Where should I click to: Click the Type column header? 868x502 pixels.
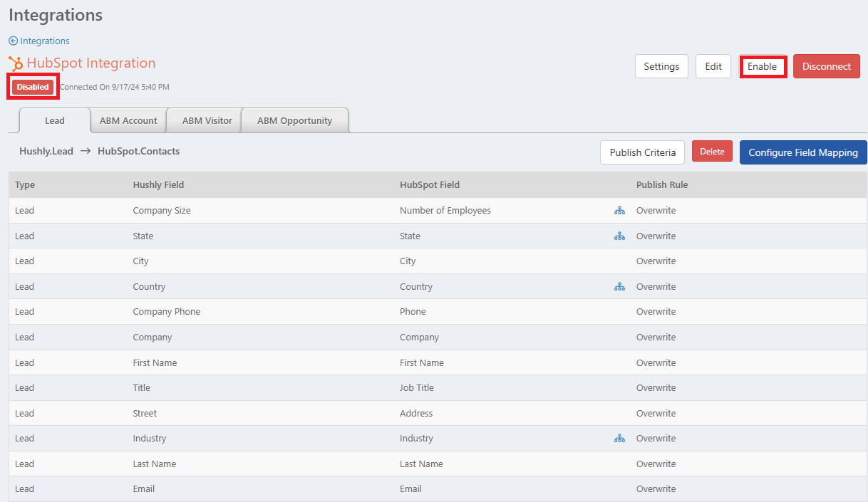pos(25,184)
